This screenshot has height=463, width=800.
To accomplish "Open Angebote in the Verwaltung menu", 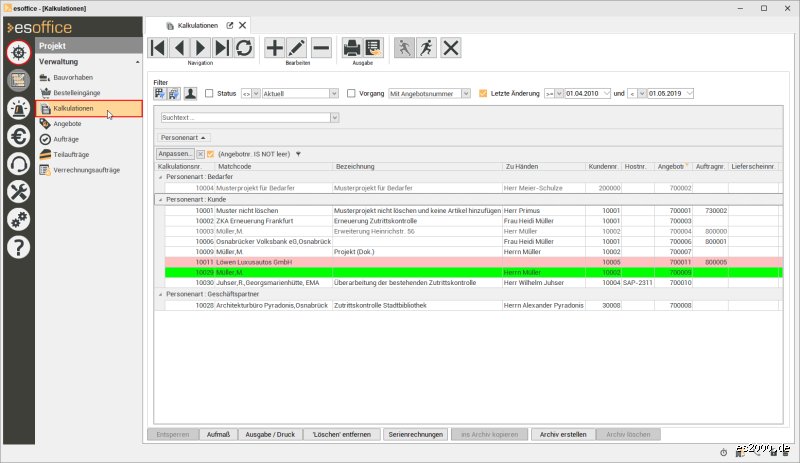I will pyautogui.click(x=67, y=124).
